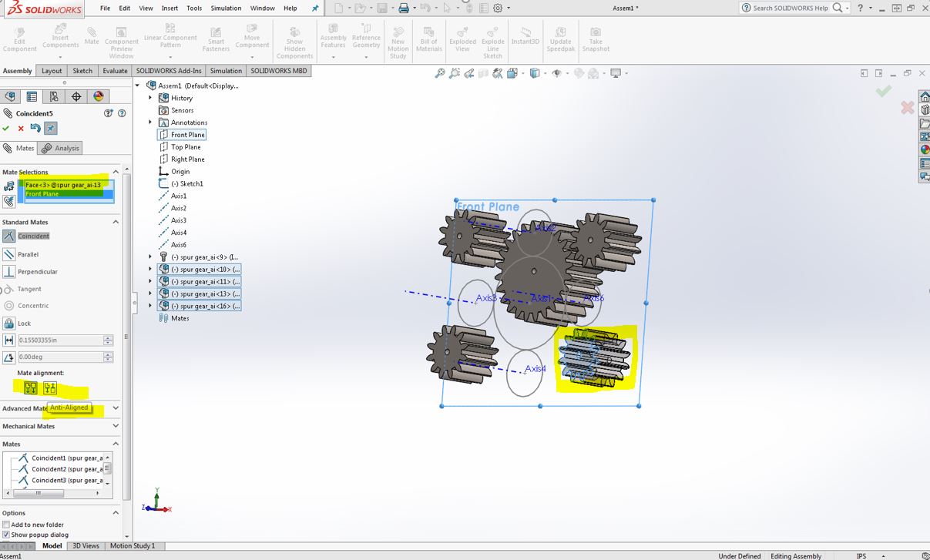Screen dimensions: 930x560
Task: Toggle the keep visible pushpin
Action: tap(50, 129)
